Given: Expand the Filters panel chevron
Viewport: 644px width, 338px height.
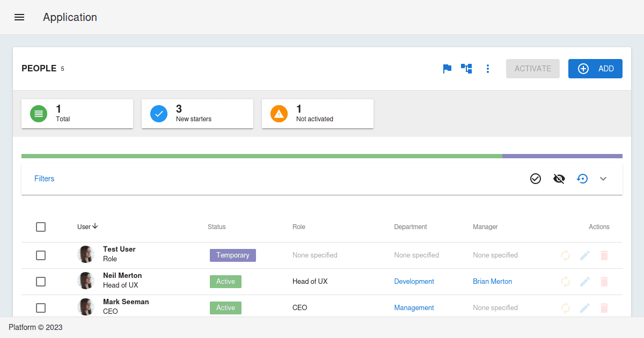Looking at the screenshot, I should [603, 179].
